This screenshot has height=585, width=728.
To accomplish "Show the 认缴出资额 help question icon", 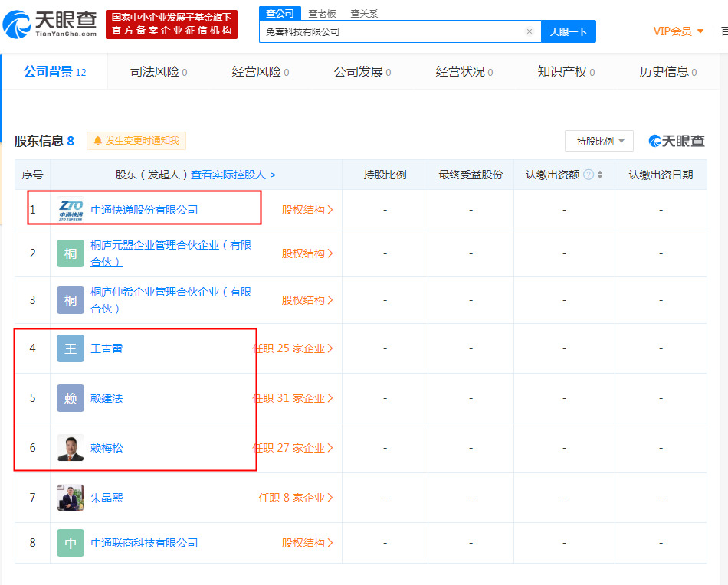I will pyautogui.click(x=589, y=175).
